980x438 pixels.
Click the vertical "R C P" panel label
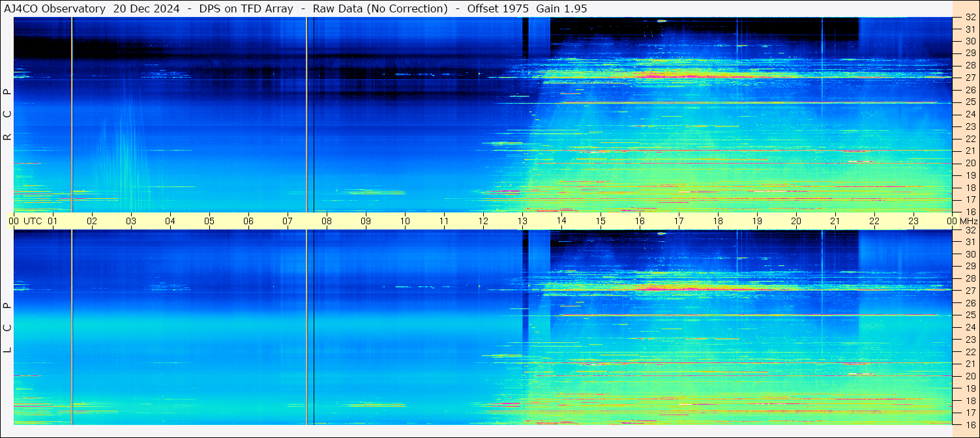8,114
